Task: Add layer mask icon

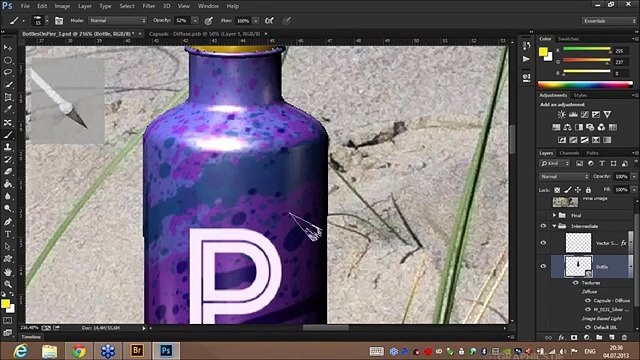Action: click(x=574, y=338)
